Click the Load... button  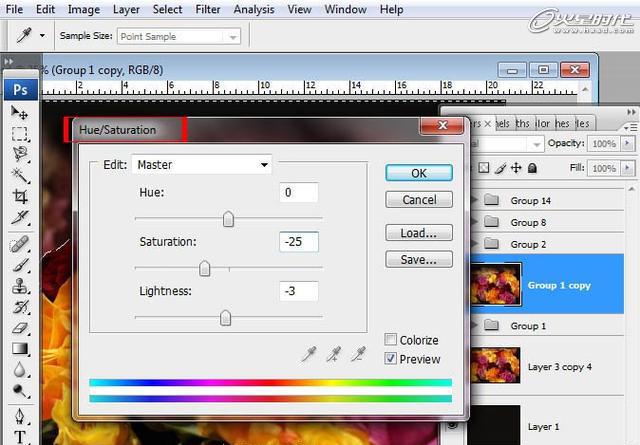coord(419,233)
